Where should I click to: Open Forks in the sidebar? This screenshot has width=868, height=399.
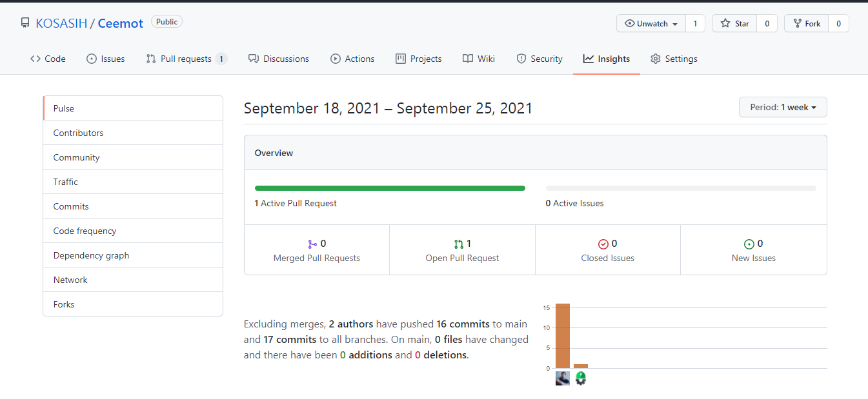tap(133, 304)
